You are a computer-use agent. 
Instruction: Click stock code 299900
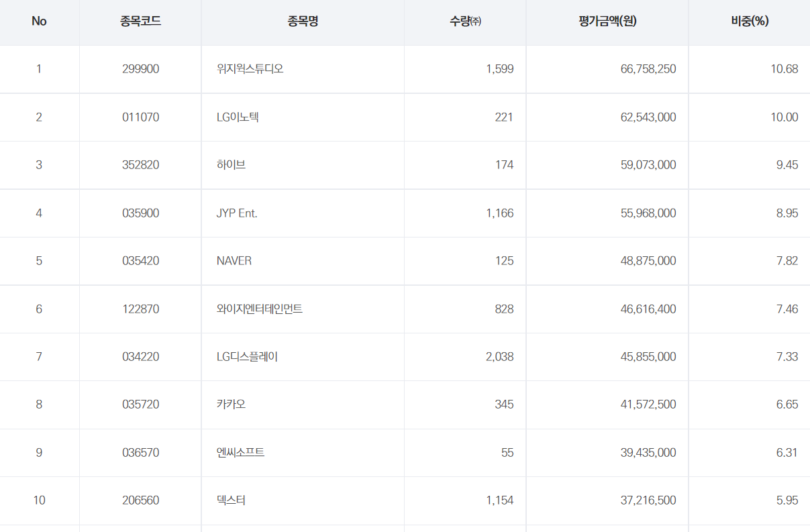(140, 69)
